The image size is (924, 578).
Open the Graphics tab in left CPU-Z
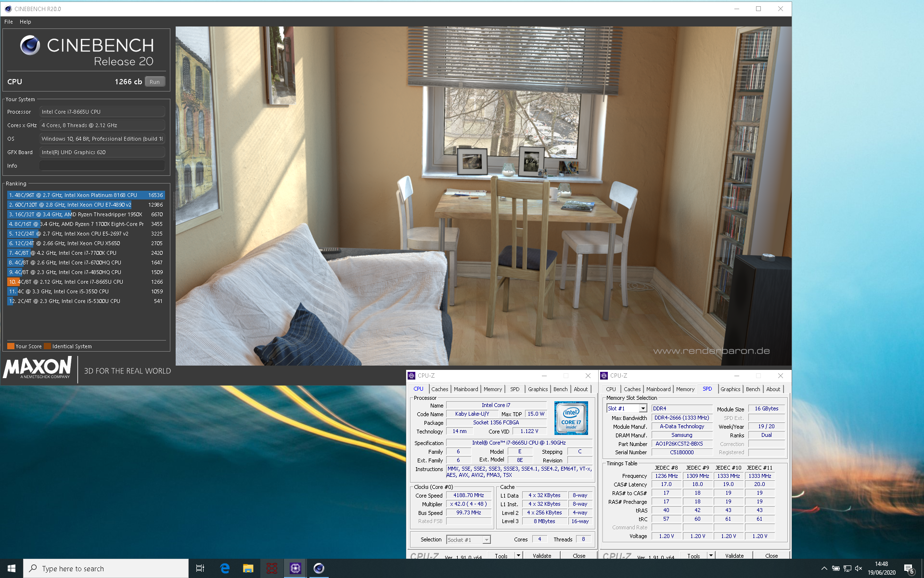click(538, 389)
